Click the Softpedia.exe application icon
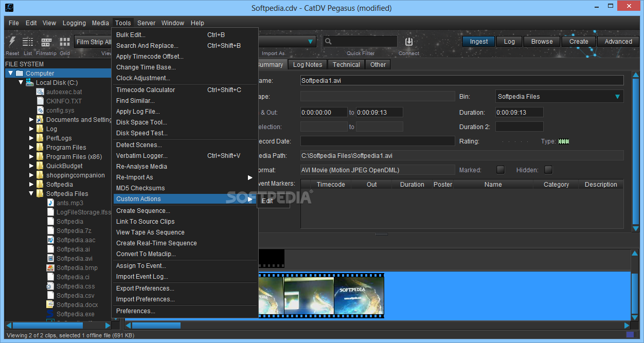The height and width of the screenshot is (343, 644). point(50,314)
